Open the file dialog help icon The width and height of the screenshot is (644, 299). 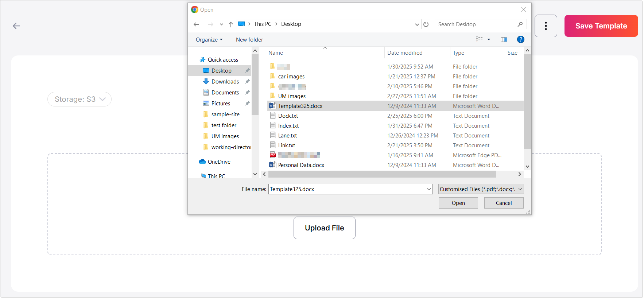tap(520, 39)
